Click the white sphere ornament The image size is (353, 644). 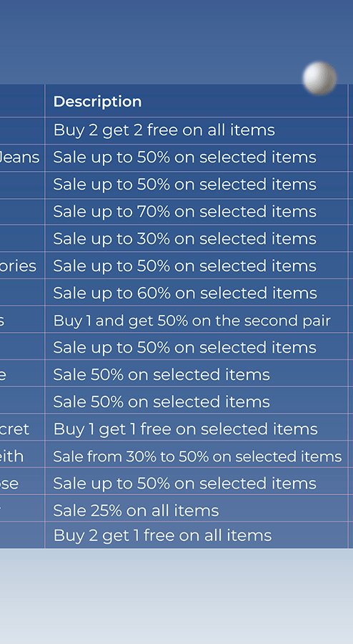click(x=320, y=79)
